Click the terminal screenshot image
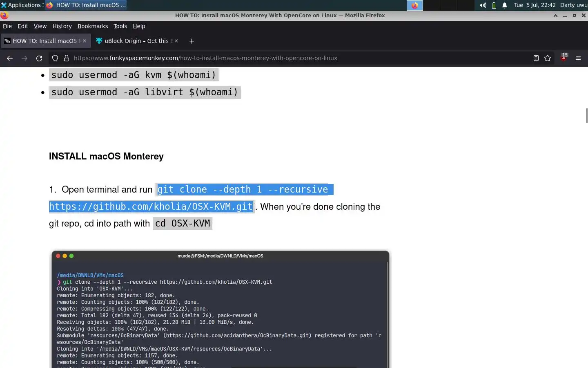The image size is (588, 368). point(220,309)
